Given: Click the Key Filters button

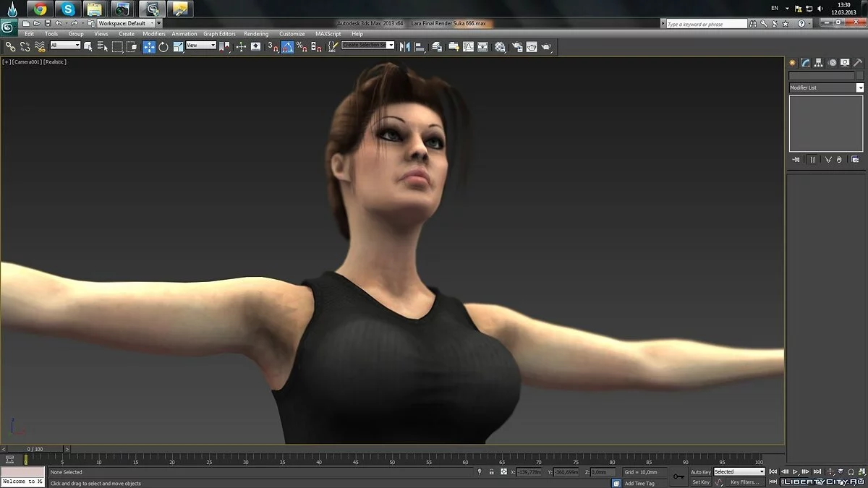Looking at the screenshot, I should tap(744, 482).
